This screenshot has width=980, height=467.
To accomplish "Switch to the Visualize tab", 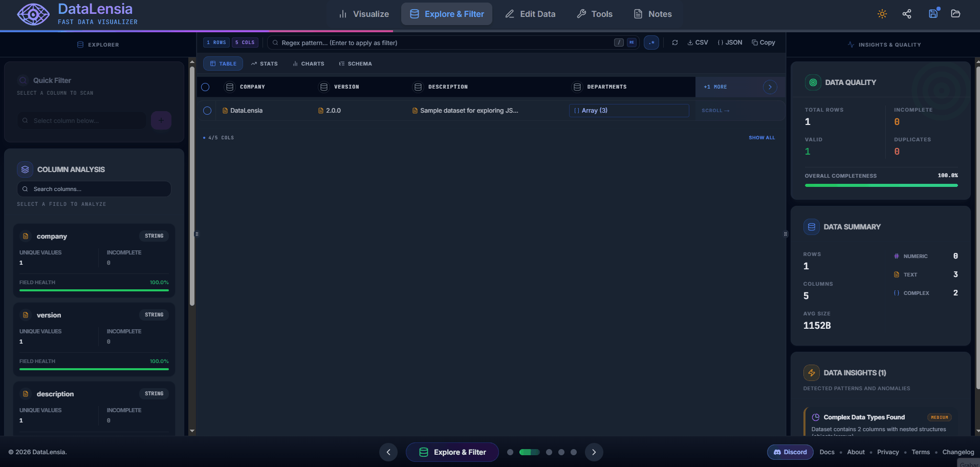I will point(364,14).
